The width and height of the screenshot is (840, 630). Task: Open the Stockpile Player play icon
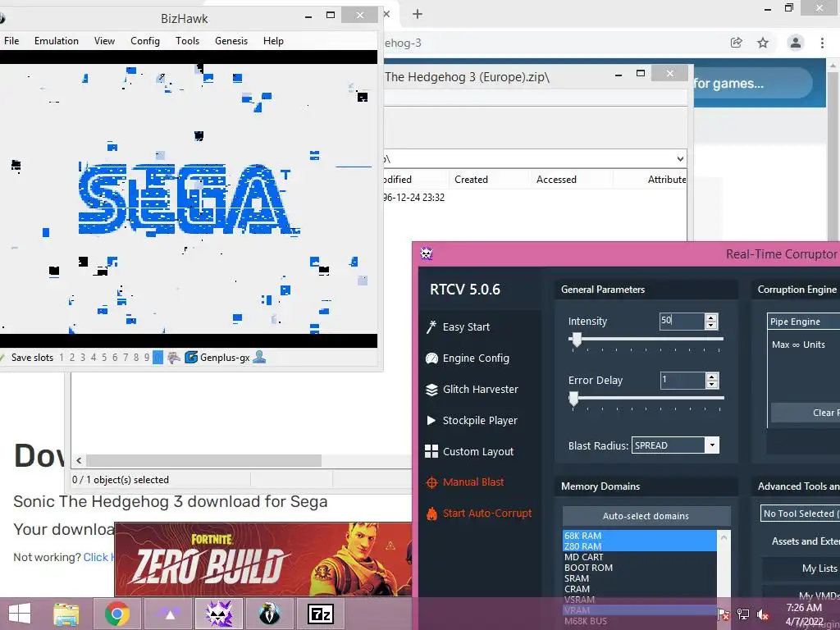click(431, 421)
